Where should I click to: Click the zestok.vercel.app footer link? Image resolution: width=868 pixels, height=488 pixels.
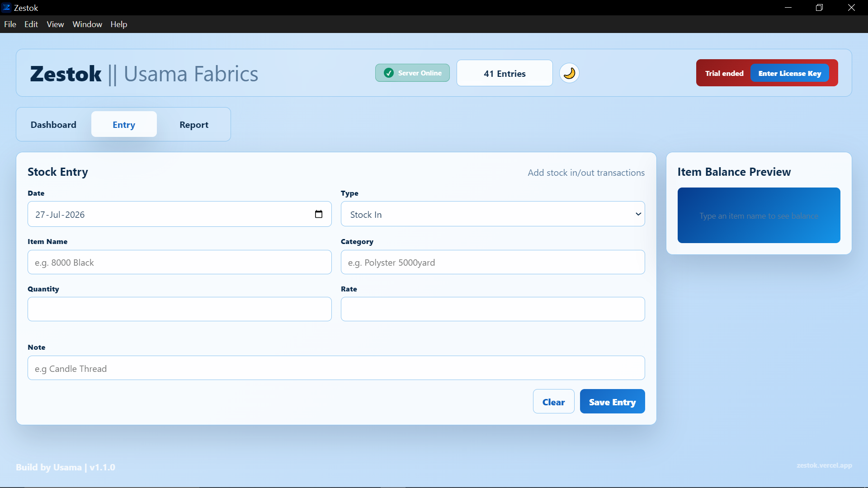point(824,465)
